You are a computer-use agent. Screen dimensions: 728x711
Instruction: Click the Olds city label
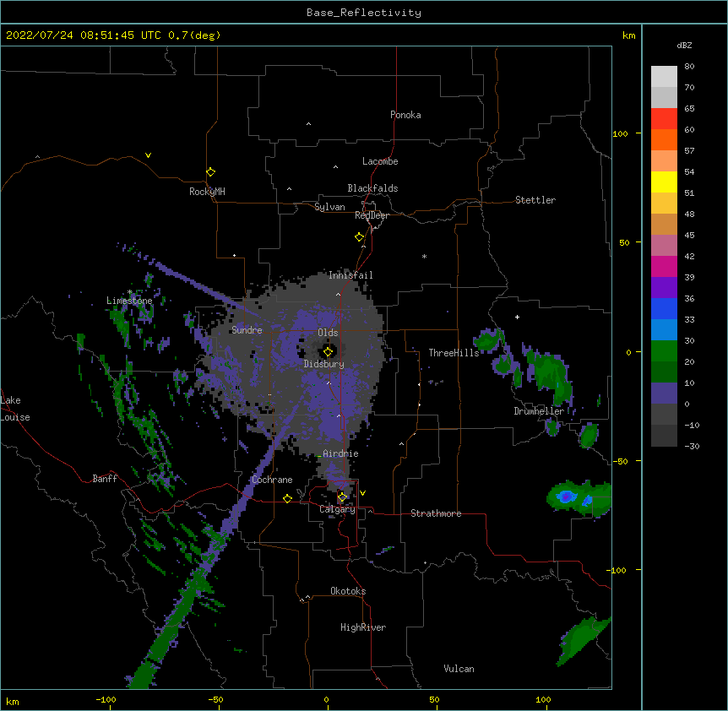click(328, 333)
